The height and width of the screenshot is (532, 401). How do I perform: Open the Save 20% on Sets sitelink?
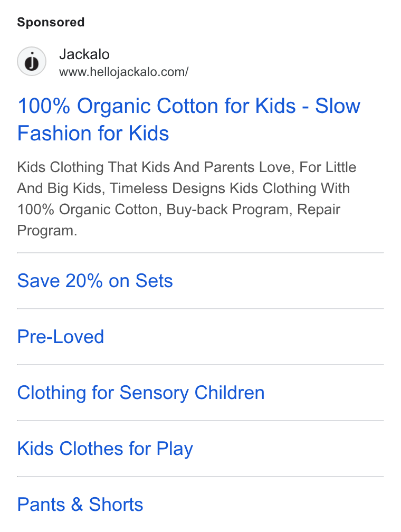(x=95, y=281)
